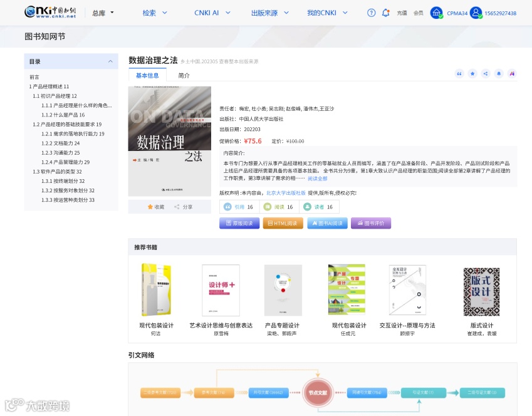Screen dimensions: 532x416
Task: Open 原版阅读 original reading button
Action: [x=239, y=223]
